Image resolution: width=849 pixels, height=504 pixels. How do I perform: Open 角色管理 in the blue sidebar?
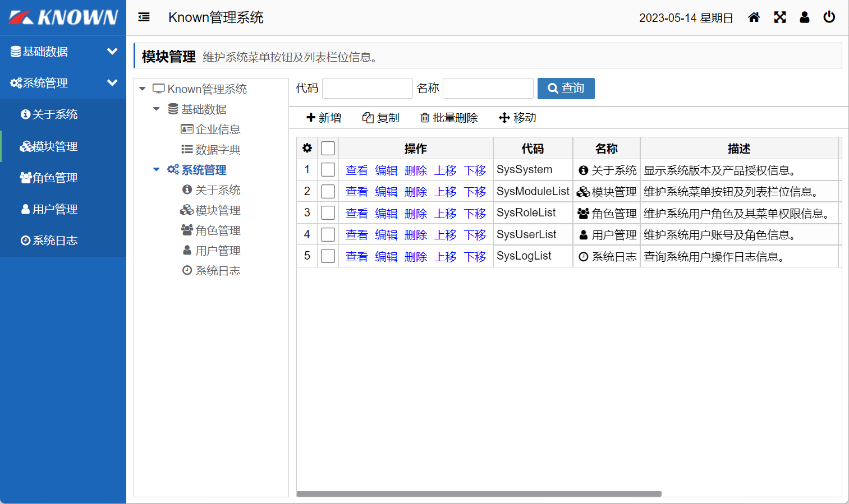[x=63, y=178]
